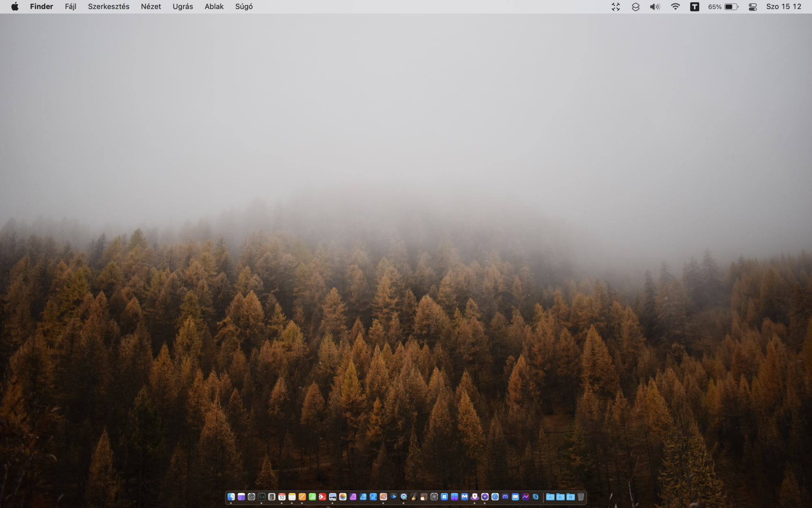Screen dimensions: 812x508
Task: Open the purple sparkle-compass app in Dock
Action: click(x=485, y=497)
